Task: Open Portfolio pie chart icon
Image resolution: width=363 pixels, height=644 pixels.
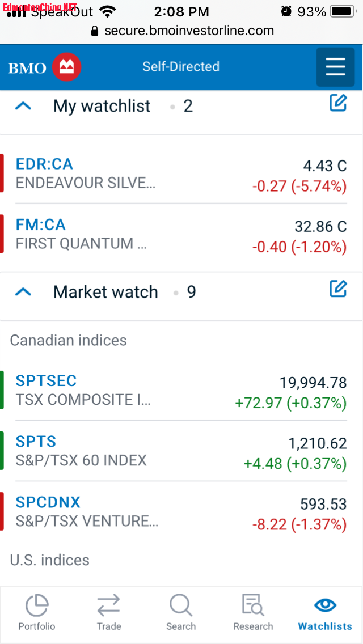Action: click(37, 605)
